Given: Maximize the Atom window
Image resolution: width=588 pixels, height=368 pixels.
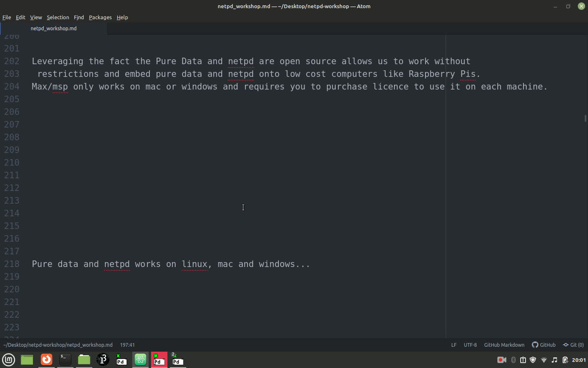Looking at the screenshot, I should click(x=568, y=6).
